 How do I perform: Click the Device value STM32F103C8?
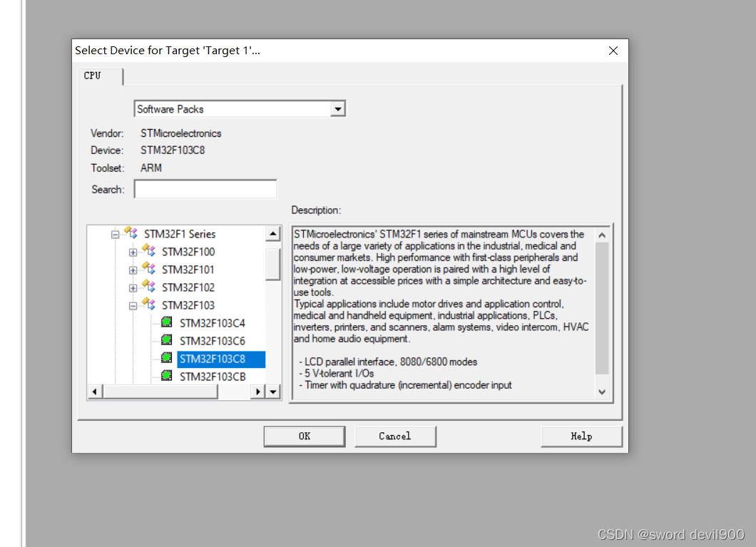173,150
